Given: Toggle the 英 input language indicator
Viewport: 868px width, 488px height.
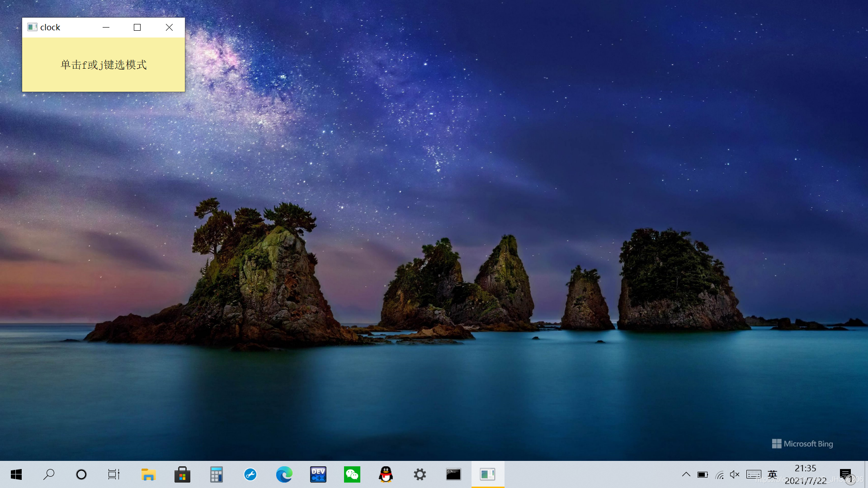Looking at the screenshot, I should (x=773, y=474).
